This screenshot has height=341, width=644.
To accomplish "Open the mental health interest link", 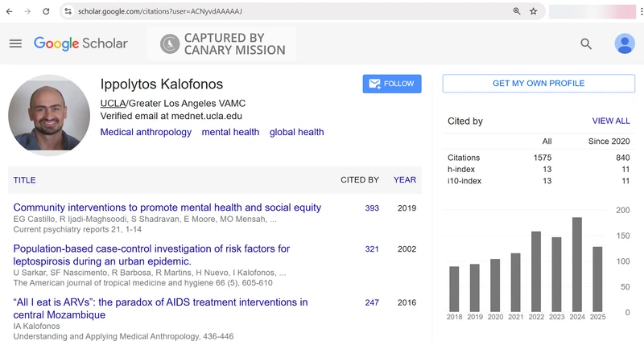I will (230, 132).
